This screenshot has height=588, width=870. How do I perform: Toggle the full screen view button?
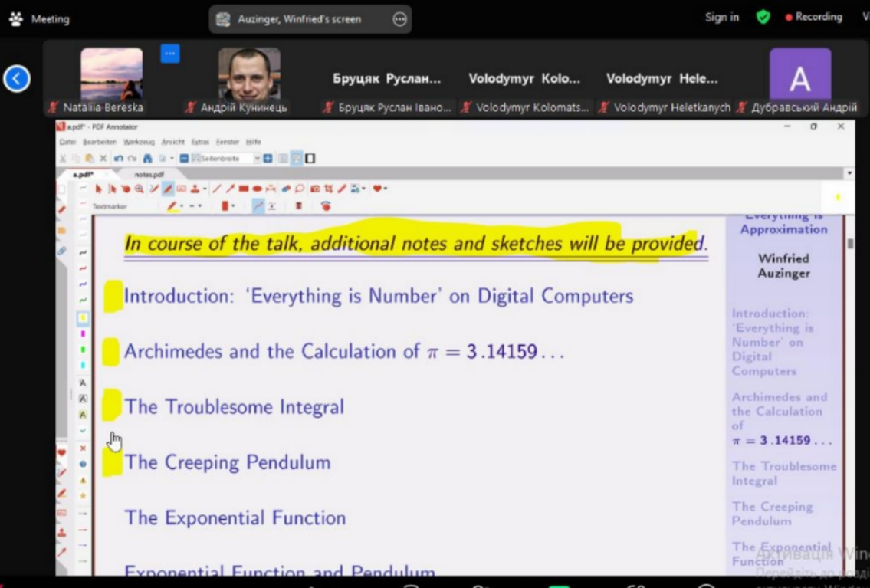coord(310,159)
